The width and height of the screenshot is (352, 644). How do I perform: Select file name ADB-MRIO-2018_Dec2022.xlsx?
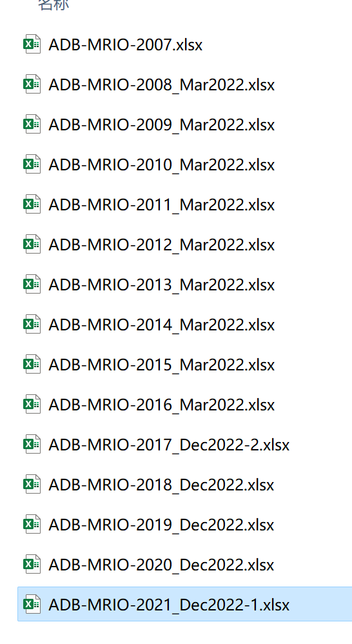[161, 485]
